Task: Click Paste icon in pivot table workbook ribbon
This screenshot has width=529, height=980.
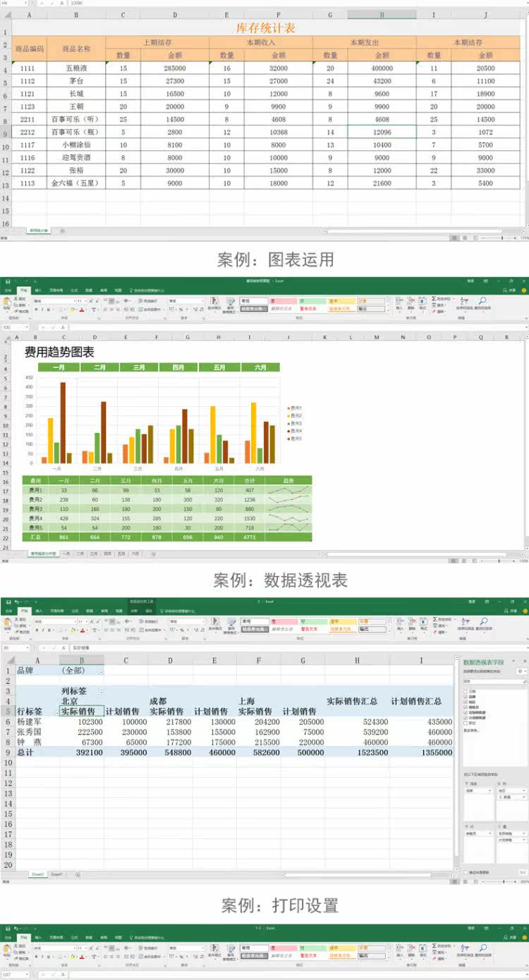Action: pyautogui.click(x=6, y=622)
